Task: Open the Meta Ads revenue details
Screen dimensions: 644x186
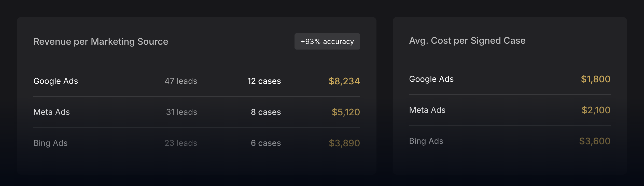Action: [52, 112]
